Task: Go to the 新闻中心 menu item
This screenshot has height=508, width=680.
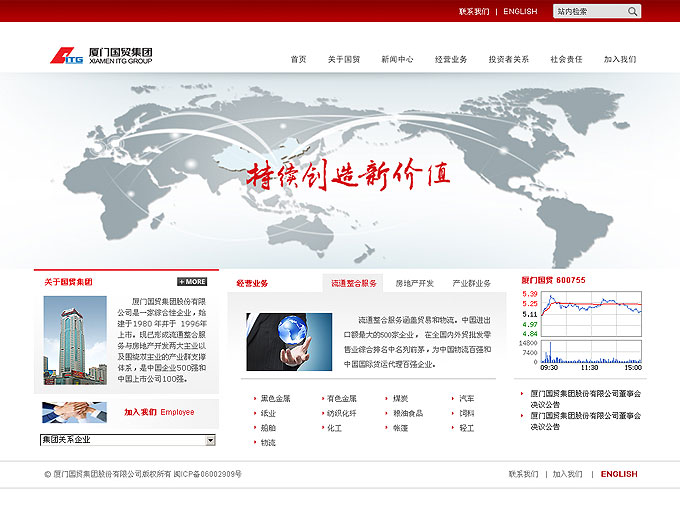Action: click(x=397, y=59)
